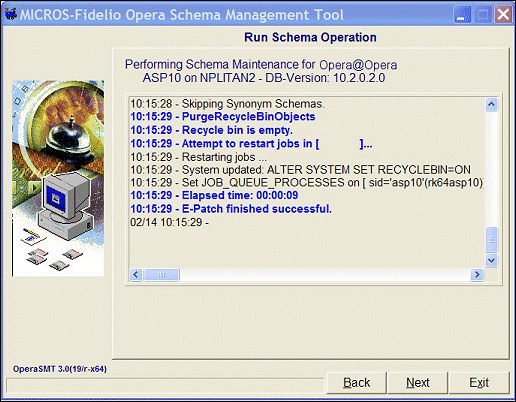Exit the Schema Management Tool

[479, 383]
